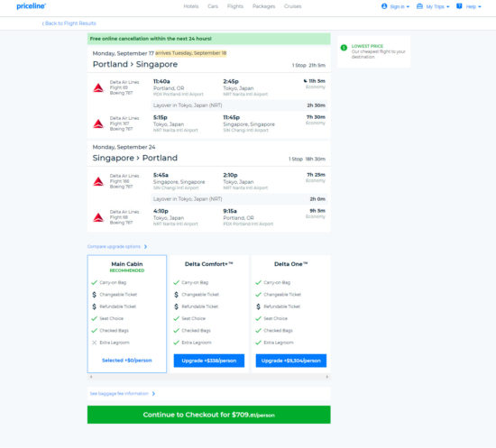Screen dimensions: 496x448
Task: Click the Help book icon
Action: (459, 6)
